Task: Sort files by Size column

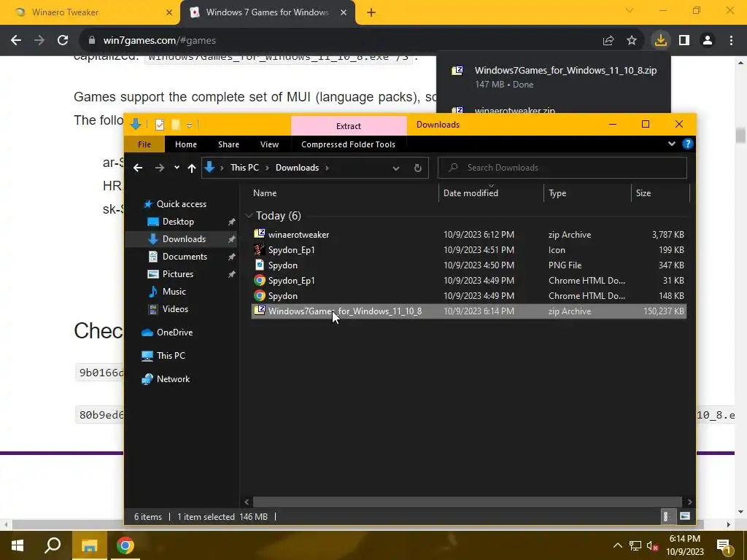Action: click(643, 192)
